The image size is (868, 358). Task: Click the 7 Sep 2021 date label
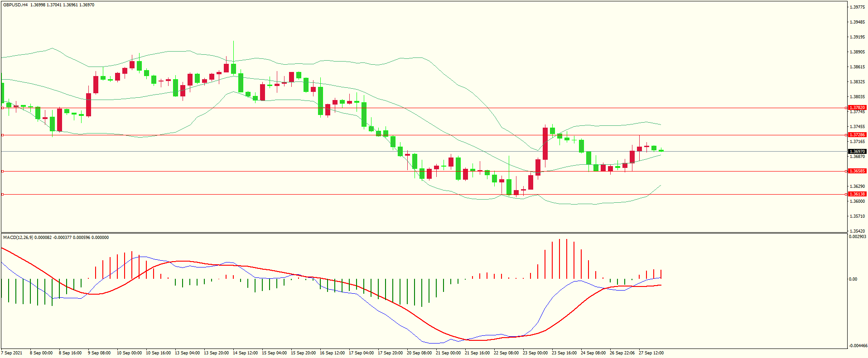(x=12, y=353)
